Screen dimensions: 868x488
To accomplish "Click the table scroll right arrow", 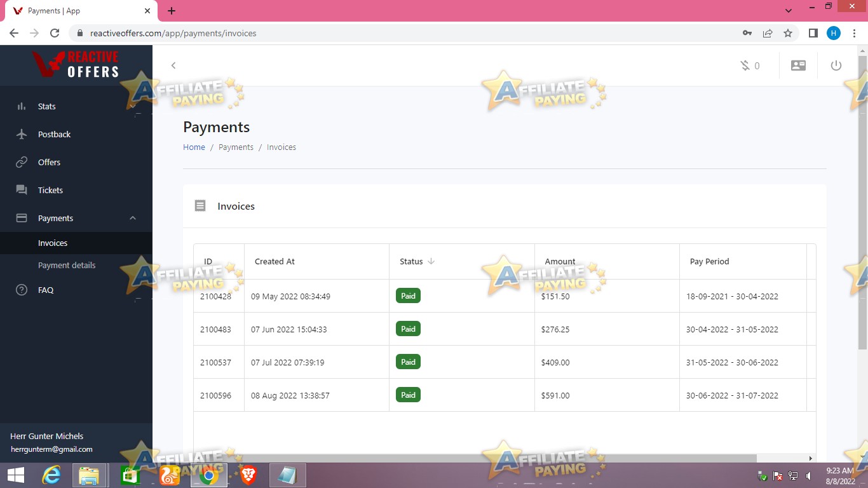I will click(x=810, y=458).
